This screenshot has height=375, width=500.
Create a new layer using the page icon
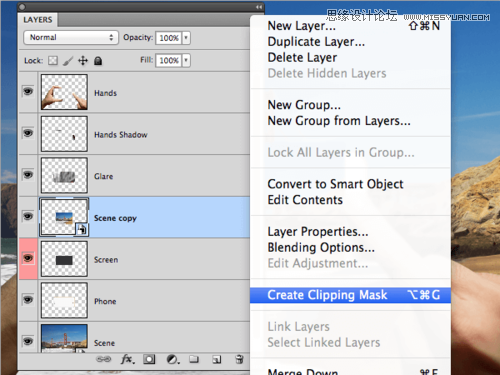[217, 359]
